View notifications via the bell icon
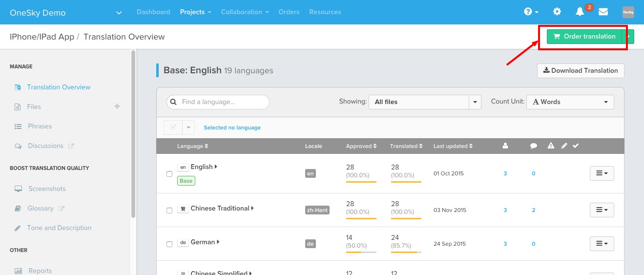The width and height of the screenshot is (644, 275). click(x=580, y=12)
